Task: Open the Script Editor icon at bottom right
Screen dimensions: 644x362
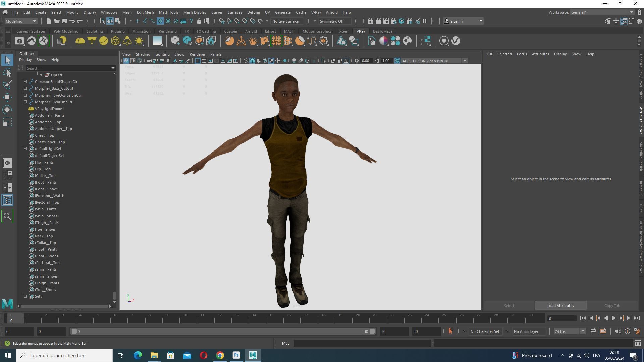Action: click(638, 343)
